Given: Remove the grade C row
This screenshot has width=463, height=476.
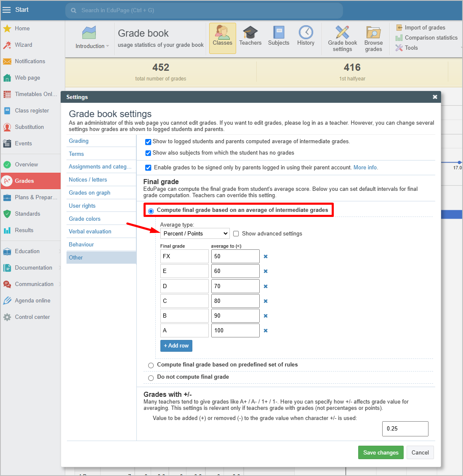Looking at the screenshot, I should pos(266,301).
